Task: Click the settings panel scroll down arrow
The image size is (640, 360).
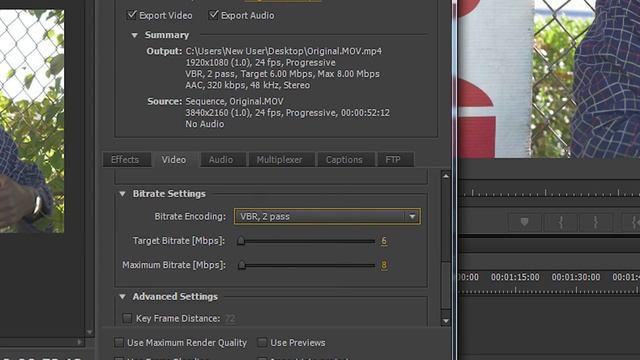Action: point(446,321)
